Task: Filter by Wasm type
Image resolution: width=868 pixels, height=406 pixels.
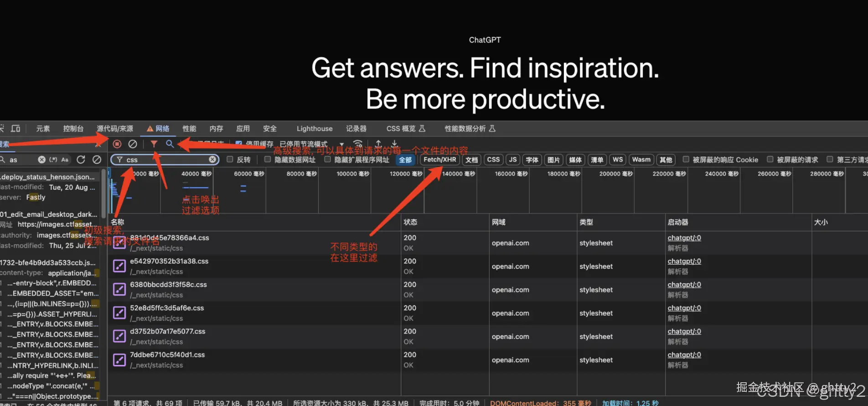Action: point(641,160)
